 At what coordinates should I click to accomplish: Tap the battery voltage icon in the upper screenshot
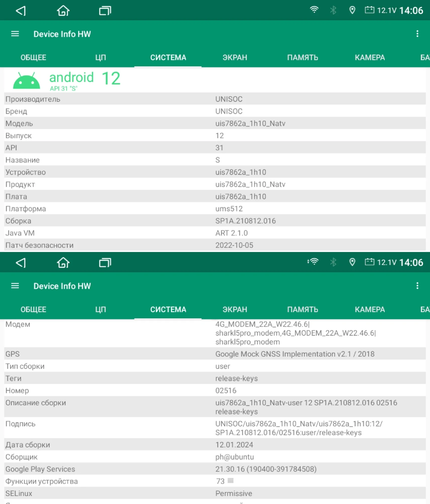point(370,10)
